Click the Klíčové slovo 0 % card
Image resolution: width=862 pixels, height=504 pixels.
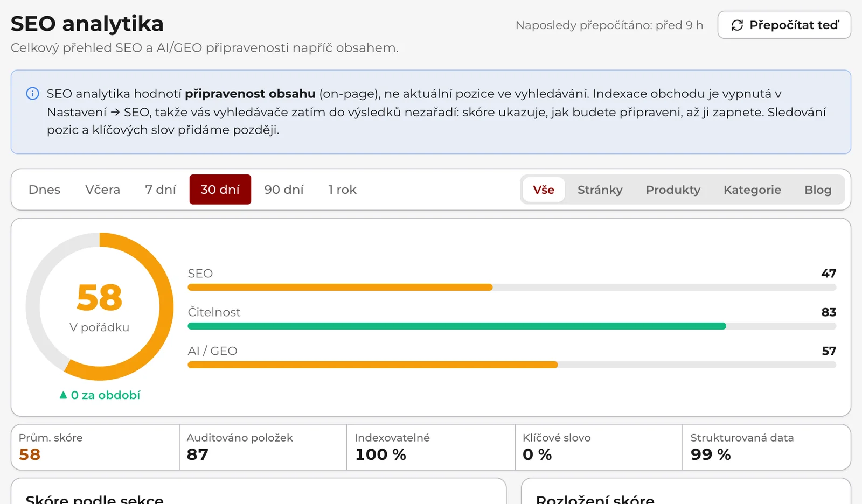click(599, 447)
